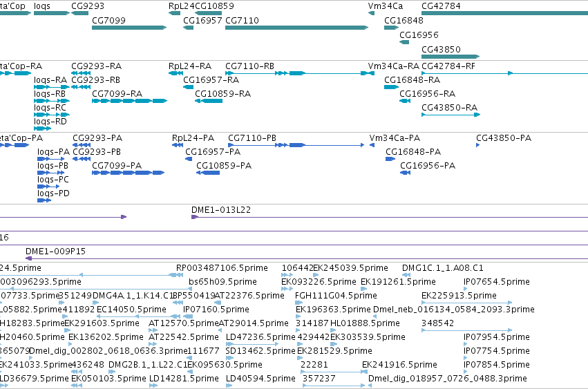Click EST Dmel_dig_018957_0726_0488.3prime
Image resolution: width=588 pixels, height=389 pixels.
pos(448,379)
